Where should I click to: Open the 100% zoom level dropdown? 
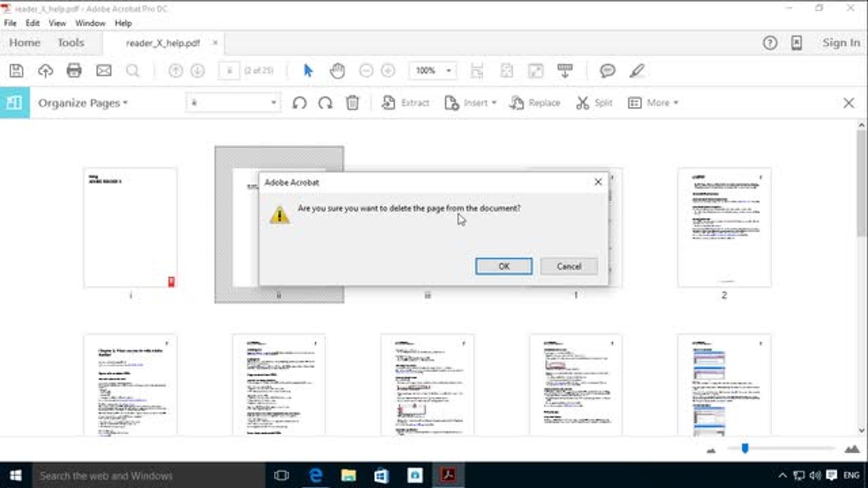coord(448,71)
